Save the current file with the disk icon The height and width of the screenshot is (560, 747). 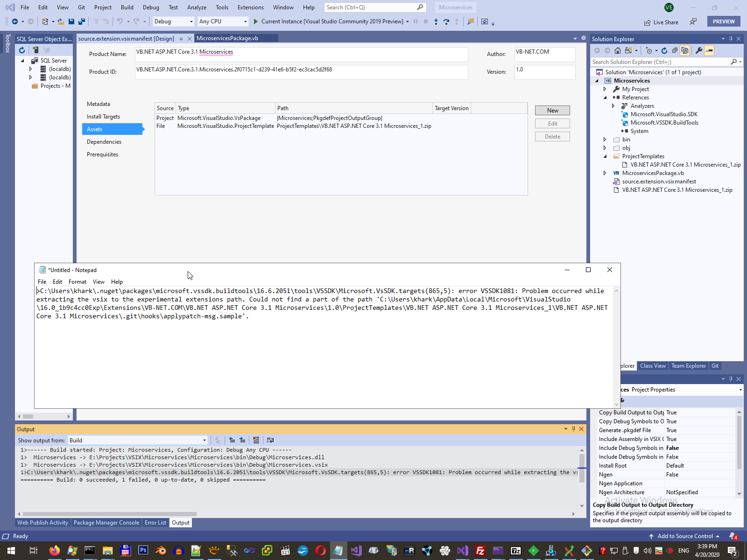(71, 21)
